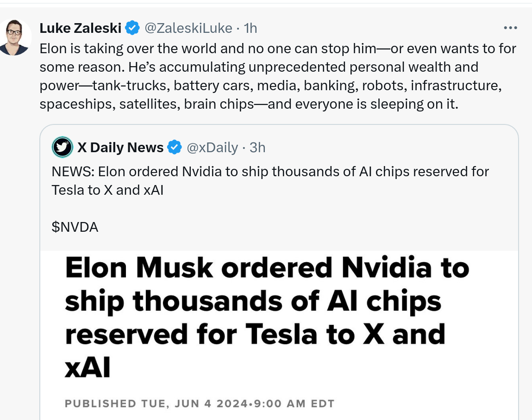Click the 1h timestamp on the tweet
Screen dimensions: 532x420
pos(250,28)
